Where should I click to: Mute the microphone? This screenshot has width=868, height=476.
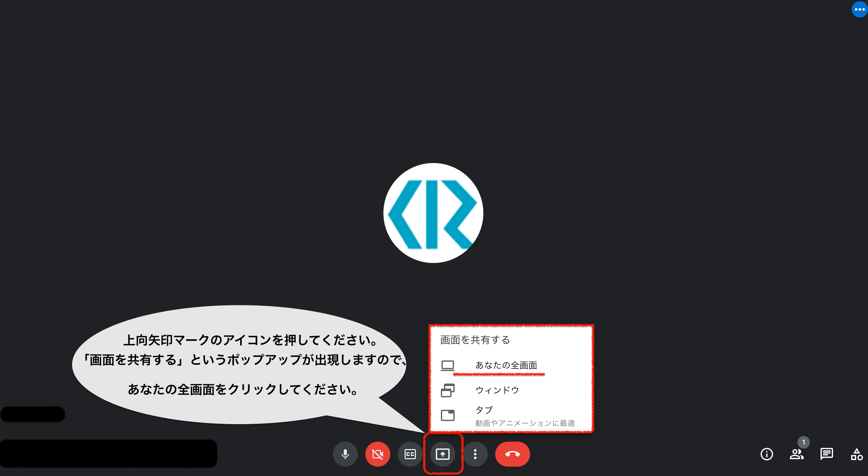[x=345, y=454]
